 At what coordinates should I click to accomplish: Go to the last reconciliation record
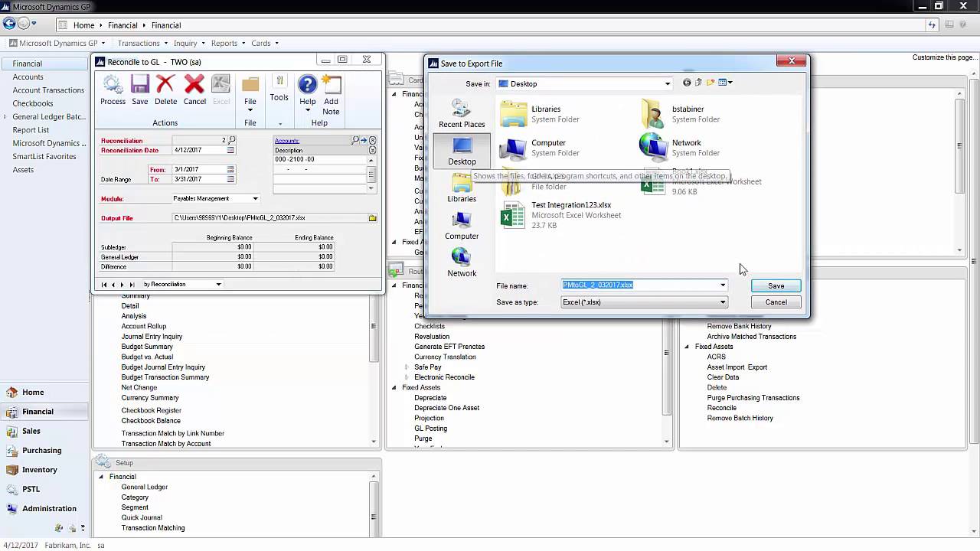click(x=132, y=285)
